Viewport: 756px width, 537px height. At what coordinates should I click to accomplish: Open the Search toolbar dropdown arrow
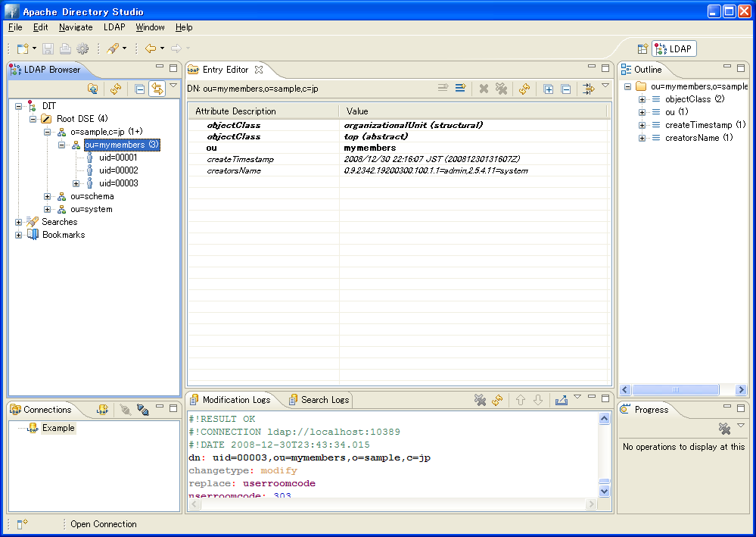[x=124, y=48]
